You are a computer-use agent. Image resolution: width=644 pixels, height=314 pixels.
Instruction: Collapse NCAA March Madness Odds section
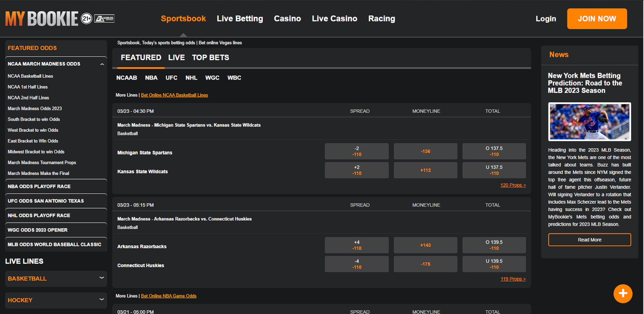click(x=102, y=64)
